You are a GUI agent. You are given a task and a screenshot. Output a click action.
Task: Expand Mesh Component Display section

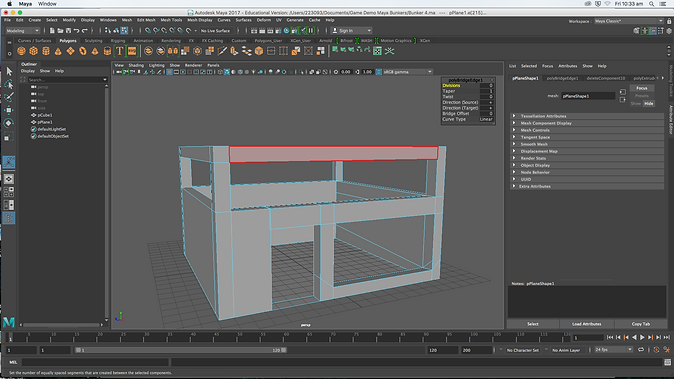pyautogui.click(x=587, y=123)
